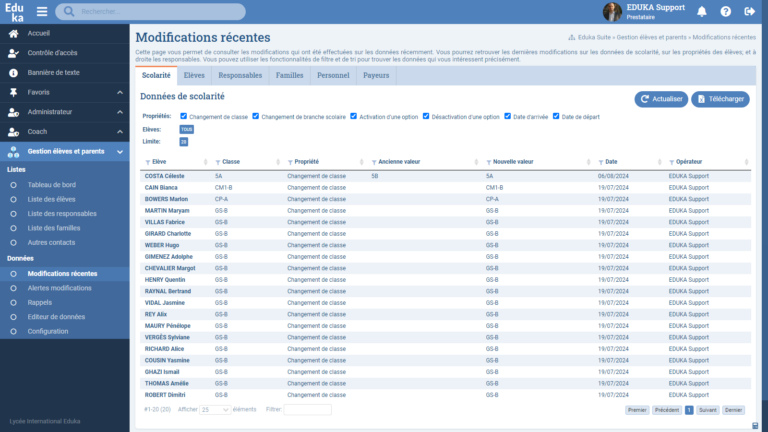Open the Afficher rows-per-page dropdown
The image size is (768, 432).
[214, 409]
